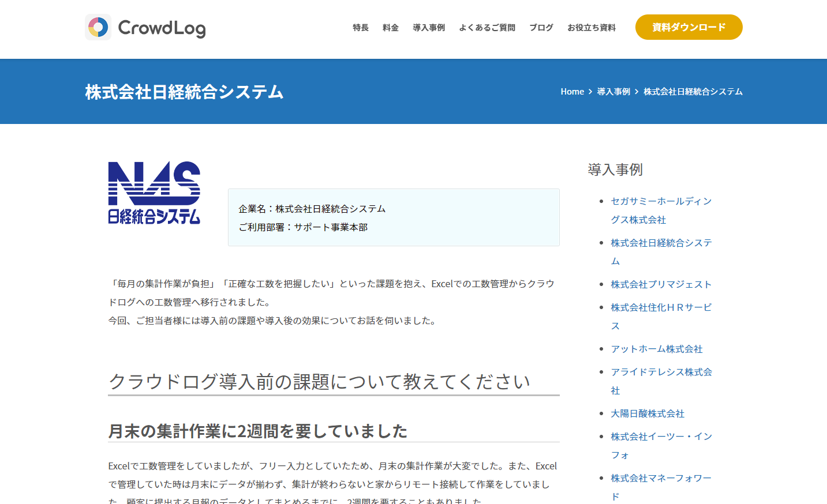Open the お役立ち資料 navigation item
The height and width of the screenshot is (504, 827).
pyautogui.click(x=592, y=28)
